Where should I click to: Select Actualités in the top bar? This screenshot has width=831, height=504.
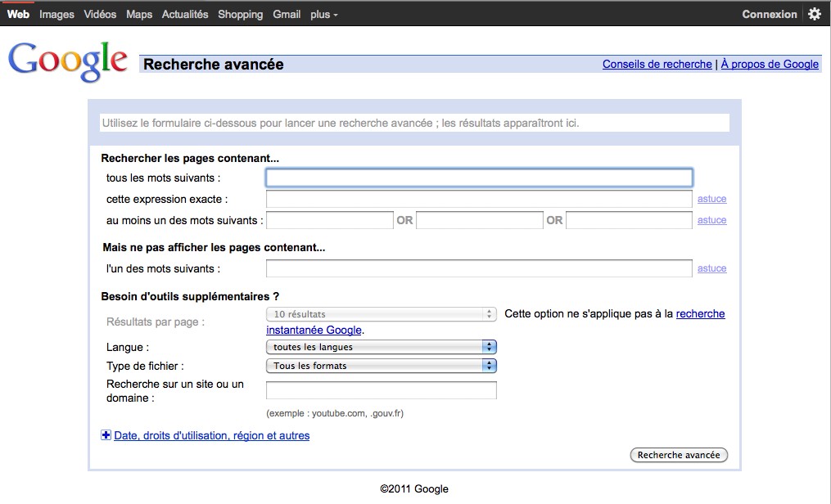click(185, 14)
